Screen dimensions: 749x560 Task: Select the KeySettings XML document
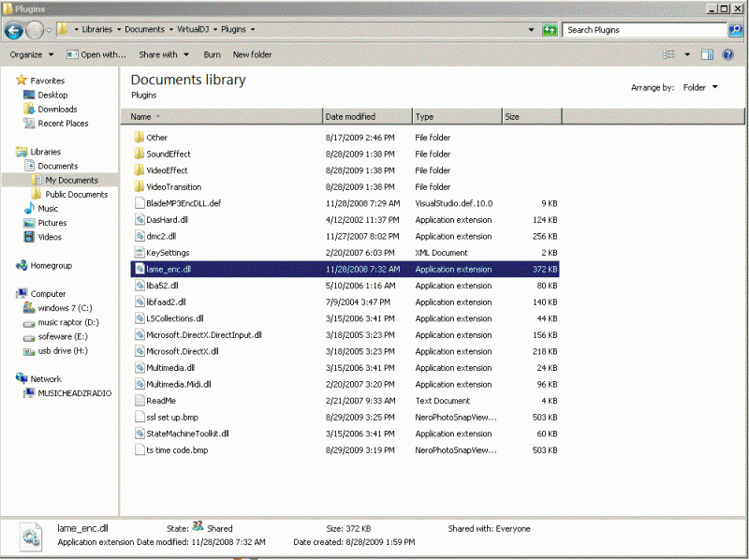[168, 253]
